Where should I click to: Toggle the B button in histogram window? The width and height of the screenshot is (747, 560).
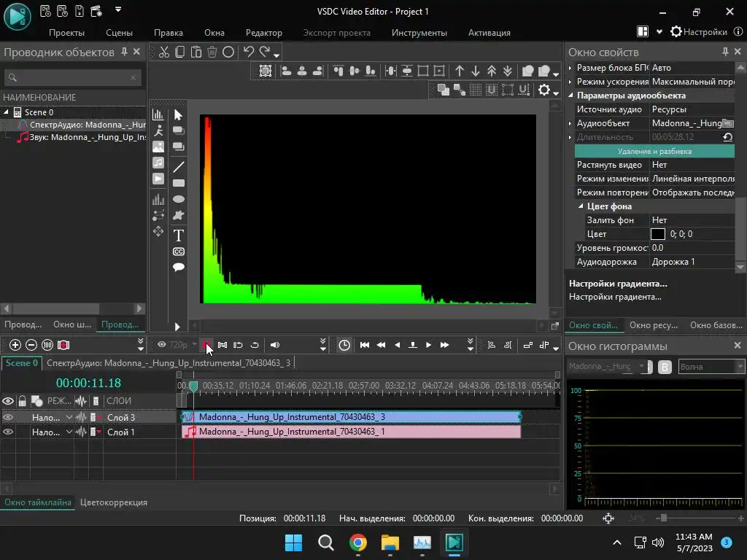pyautogui.click(x=665, y=367)
